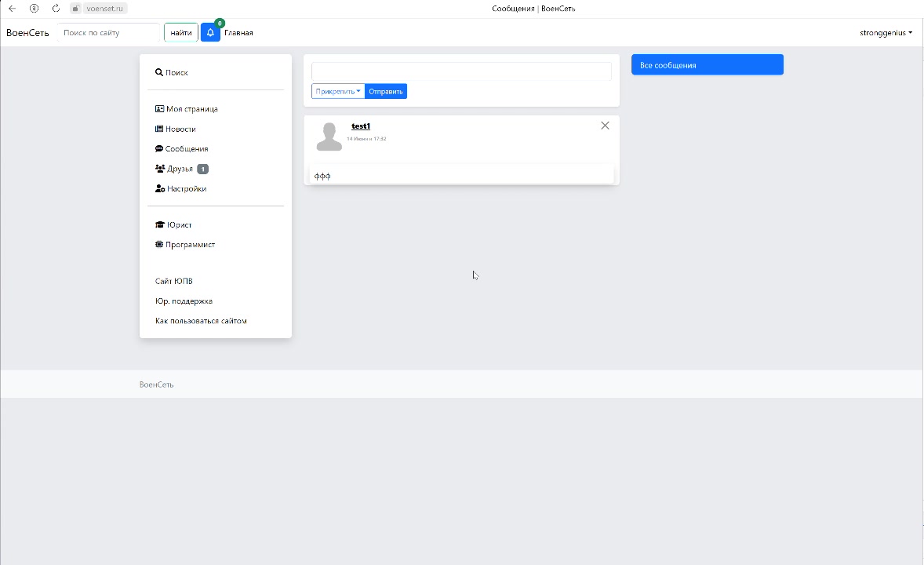Click the Юрист graduation cap icon
The image size is (924, 565).
click(x=160, y=225)
